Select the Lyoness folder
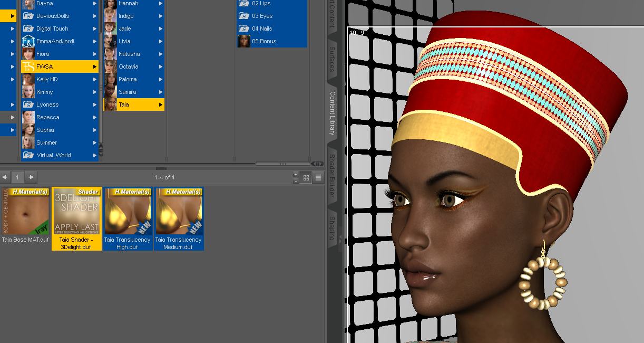This screenshot has height=343, width=644. pyautogui.click(x=60, y=104)
